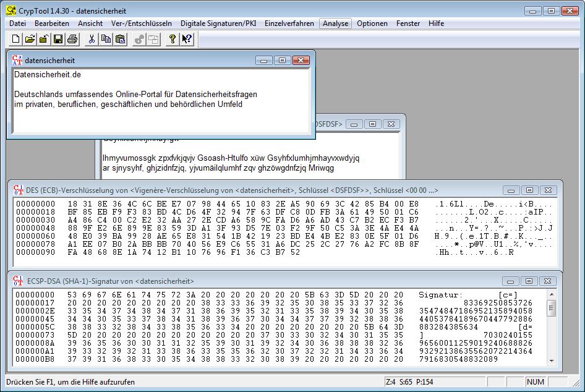585x392 pixels.
Task: Click offset 0000005C in the signature window
Action: 35,327
